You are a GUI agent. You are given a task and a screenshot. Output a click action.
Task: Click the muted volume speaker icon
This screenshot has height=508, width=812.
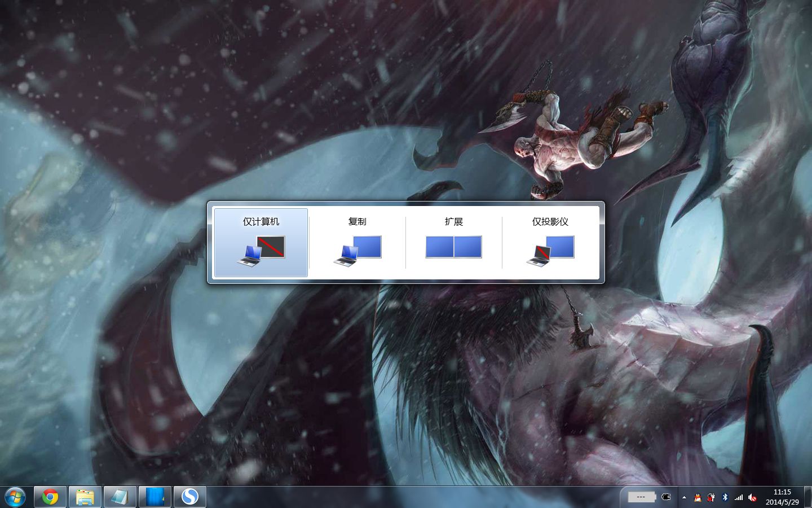pyautogui.click(x=752, y=498)
